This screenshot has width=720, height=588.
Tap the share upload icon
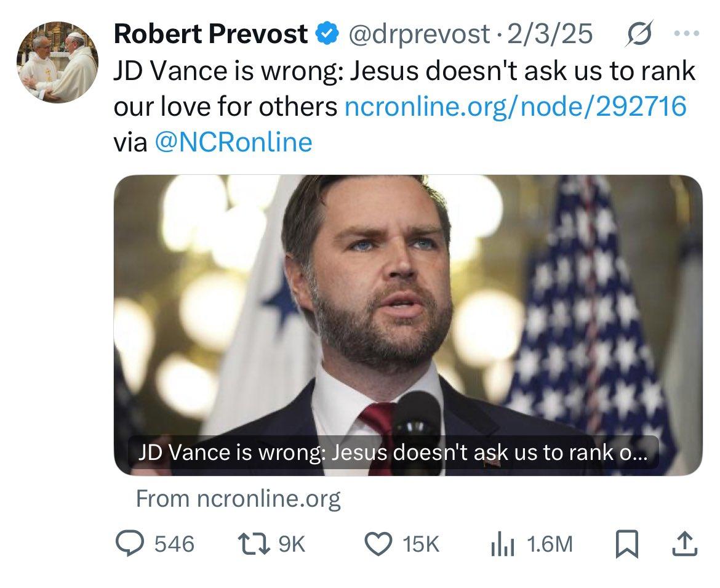(x=686, y=542)
